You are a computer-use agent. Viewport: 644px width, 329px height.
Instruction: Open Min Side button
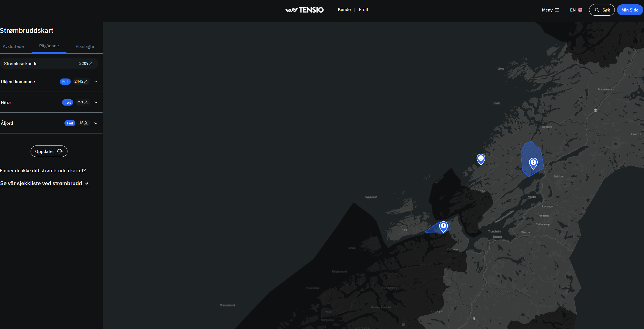coord(630,10)
